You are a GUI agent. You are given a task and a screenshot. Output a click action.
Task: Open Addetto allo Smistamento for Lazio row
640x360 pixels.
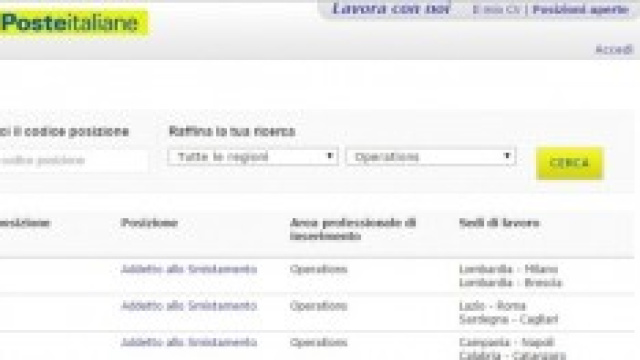[x=189, y=306]
